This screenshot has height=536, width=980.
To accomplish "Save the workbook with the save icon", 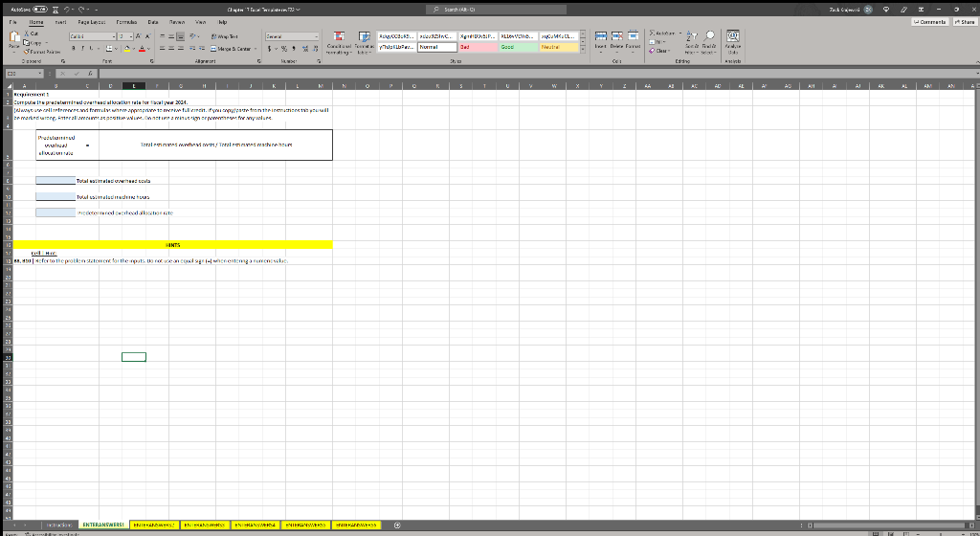I will pyautogui.click(x=56, y=10).
